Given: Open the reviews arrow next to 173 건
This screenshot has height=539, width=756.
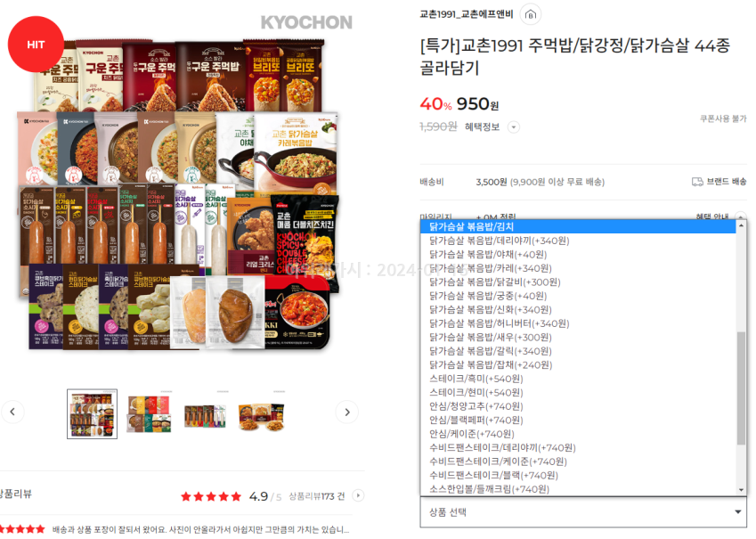Looking at the screenshot, I should (x=358, y=495).
